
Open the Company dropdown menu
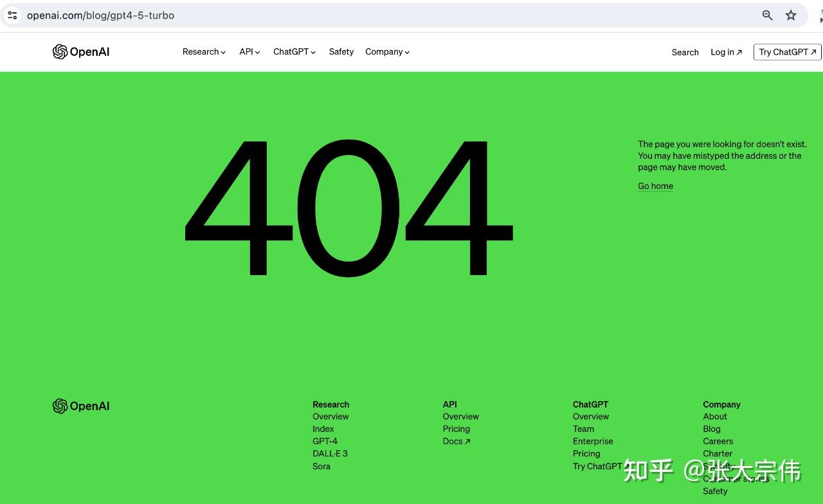point(387,52)
